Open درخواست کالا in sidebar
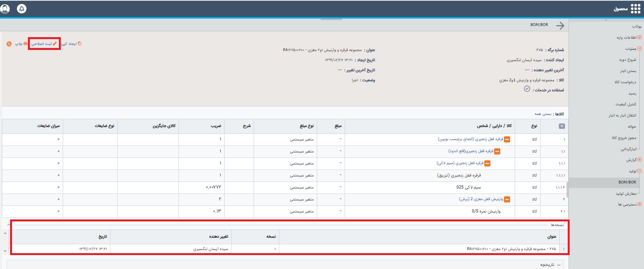The width and height of the screenshot is (644, 269). (x=625, y=82)
